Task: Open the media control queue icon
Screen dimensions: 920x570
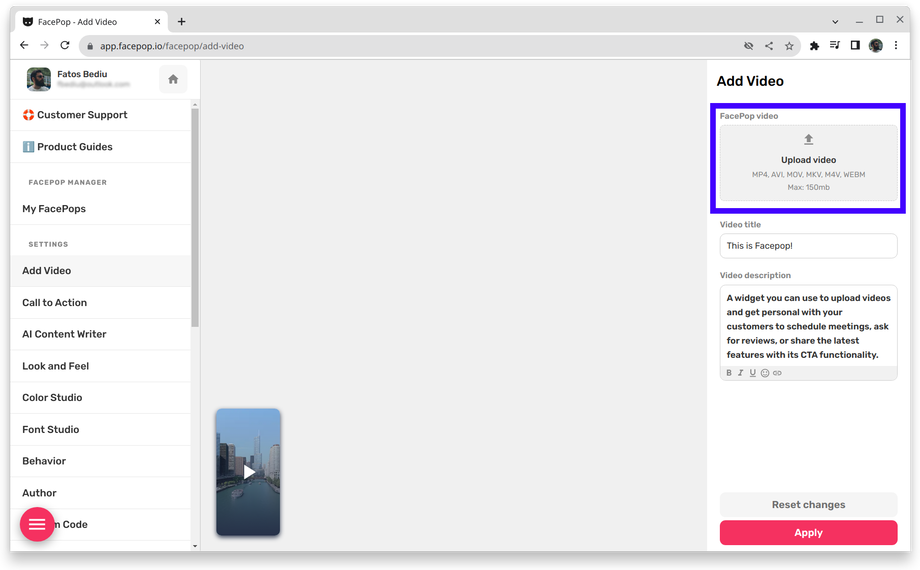Action: pyautogui.click(x=835, y=45)
